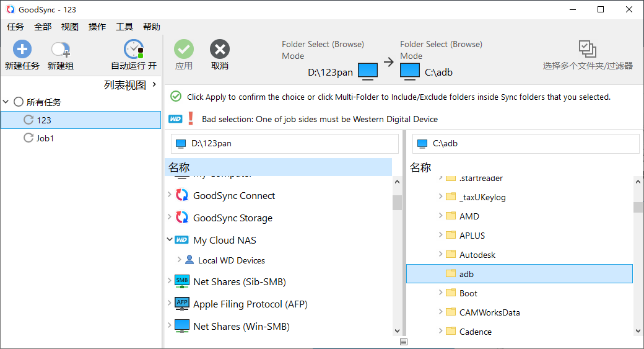Click the GoodSync Storage icon
This screenshot has width=644, height=349.
click(x=182, y=218)
